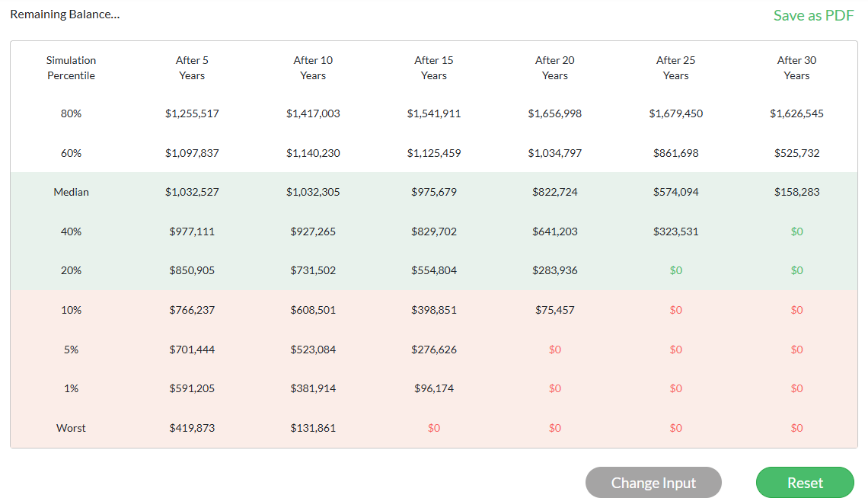The height and width of the screenshot is (498, 868).
Task: Click the value $419,873
Action: tap(192, 428)
